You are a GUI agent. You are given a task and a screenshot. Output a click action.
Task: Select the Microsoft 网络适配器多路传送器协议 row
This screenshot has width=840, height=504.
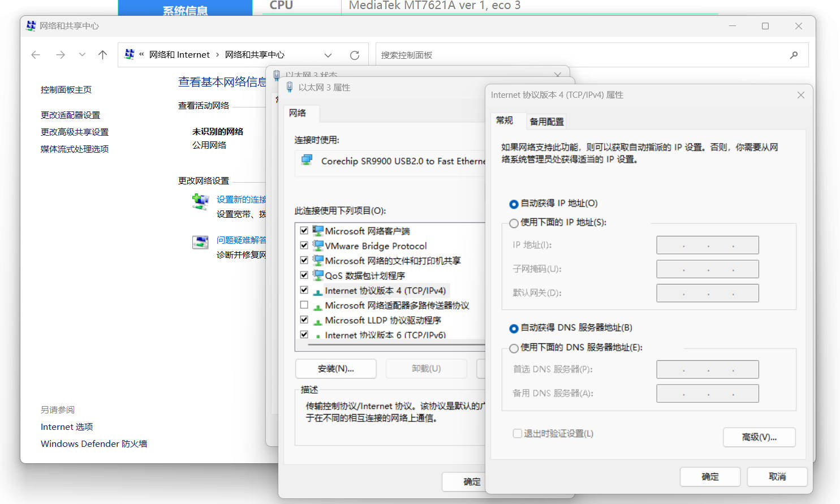[391, 305]
